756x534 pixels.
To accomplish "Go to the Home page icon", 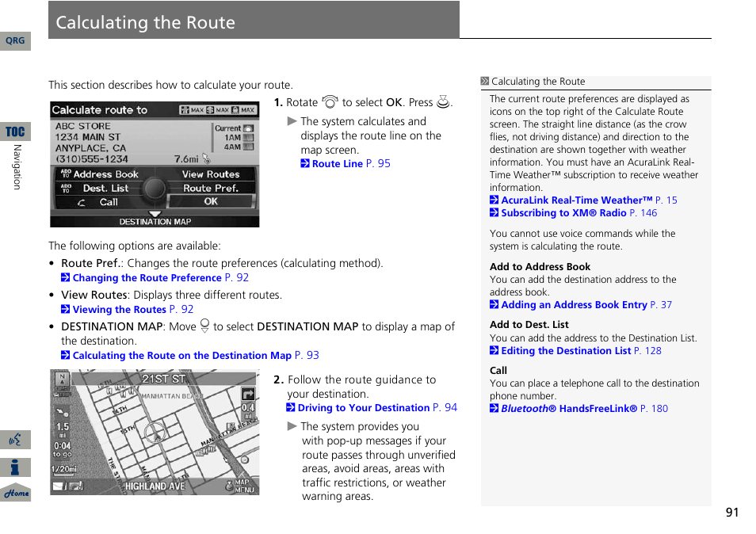I will click(x=15, y=493).
